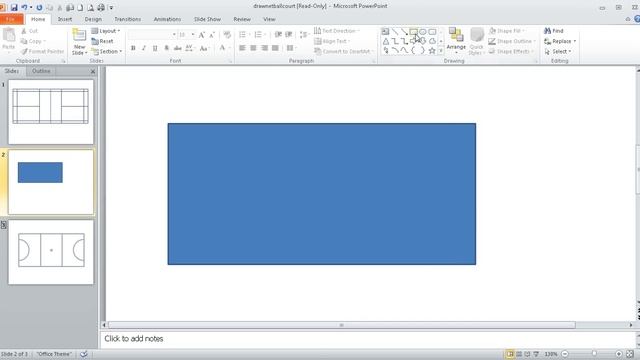640x360 pixels.
Task: Click the Clear Formatting icon
Action: (x=227, y=35)
